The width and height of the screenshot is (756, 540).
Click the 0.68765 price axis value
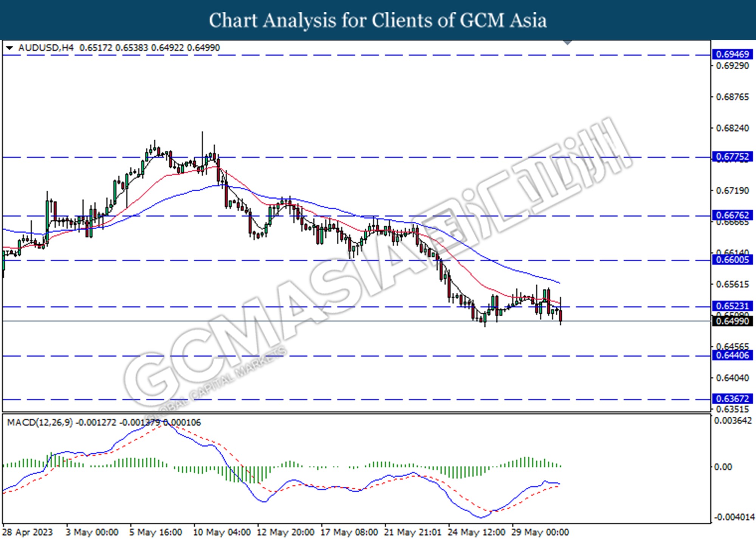pyautogui.click(x=733, y=97)
